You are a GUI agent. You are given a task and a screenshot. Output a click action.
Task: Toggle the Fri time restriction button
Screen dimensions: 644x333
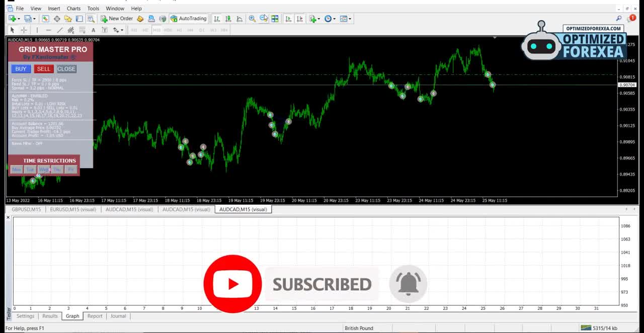(x=71, y=170)
